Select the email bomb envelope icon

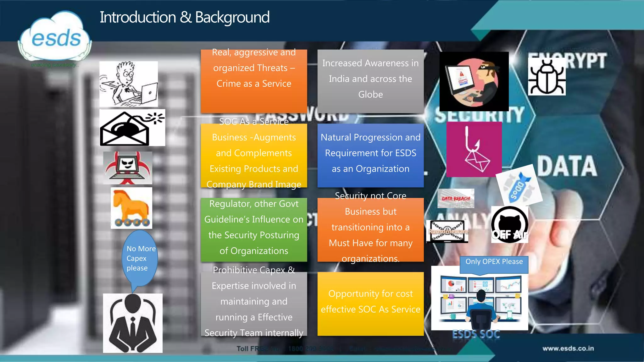coord(132,128)
